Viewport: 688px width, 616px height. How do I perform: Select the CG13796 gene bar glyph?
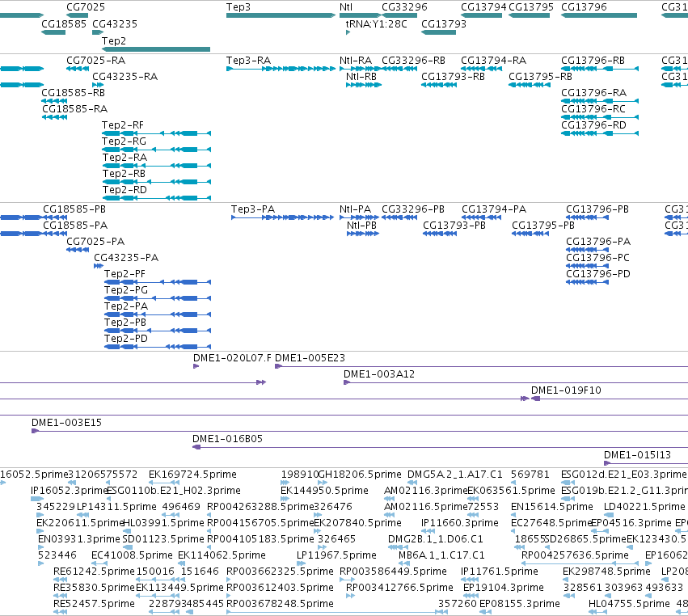click(x=599, y=15)
